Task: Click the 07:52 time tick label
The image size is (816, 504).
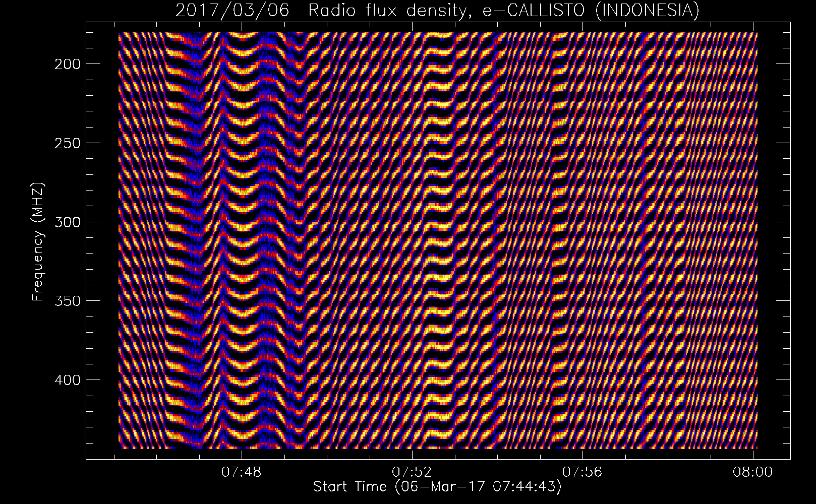Action: 413,472
